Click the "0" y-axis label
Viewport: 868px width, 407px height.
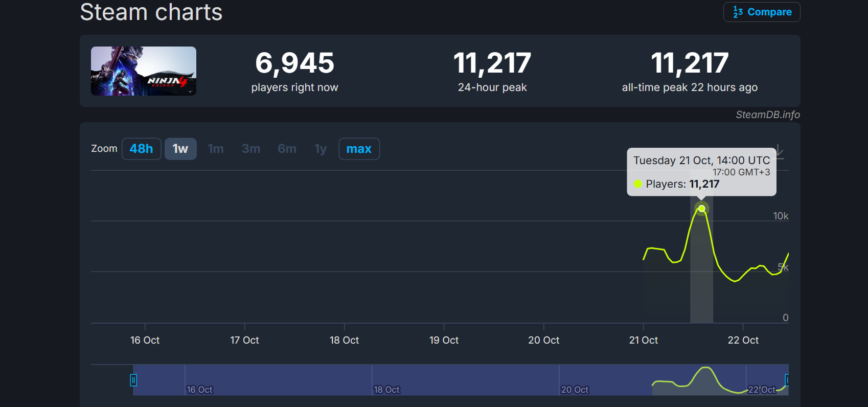[x=786, y=318]
